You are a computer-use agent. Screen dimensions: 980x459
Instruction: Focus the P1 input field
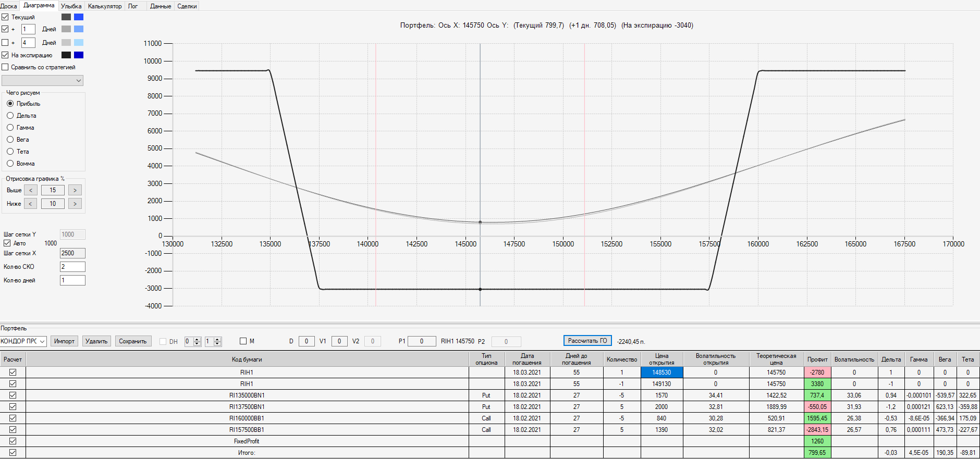tap(422, 341)
